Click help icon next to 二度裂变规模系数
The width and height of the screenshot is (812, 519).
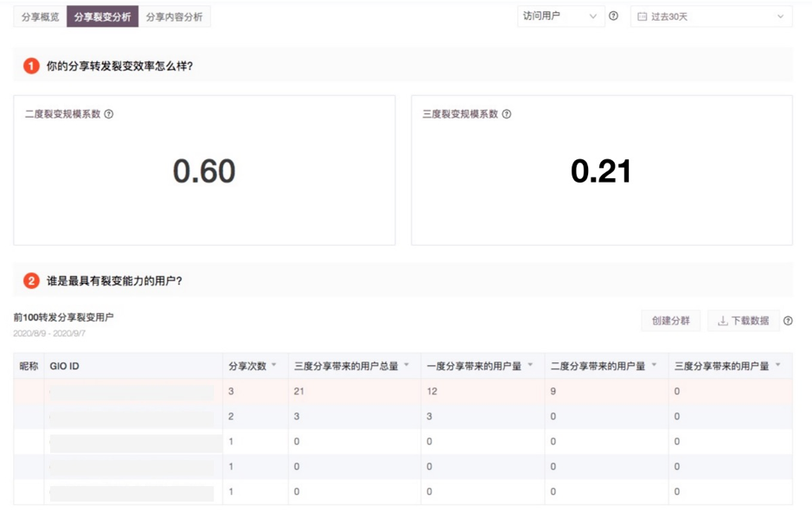click(109, 114)
